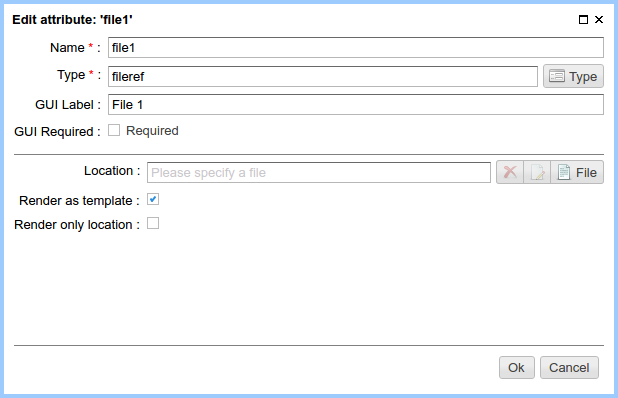Uncheck the Render as template checkbox
618x398 pixels.
(153, 199)
